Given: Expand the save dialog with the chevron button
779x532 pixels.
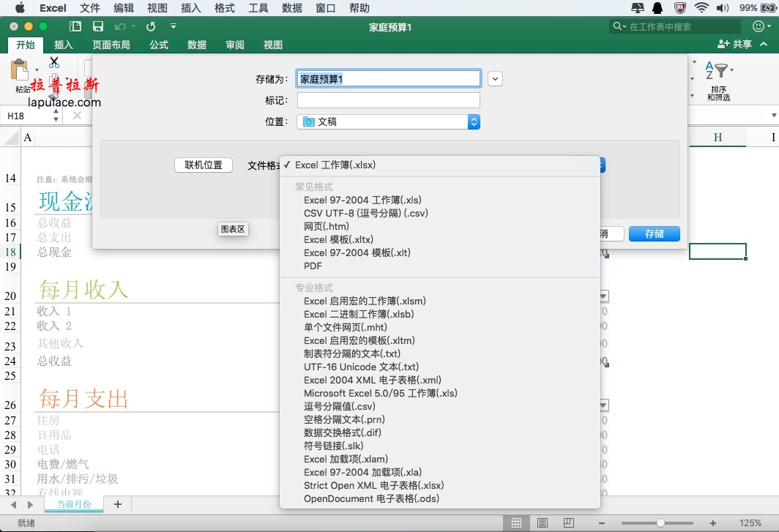Looking at the screenshot, I should tap(495, 78).
